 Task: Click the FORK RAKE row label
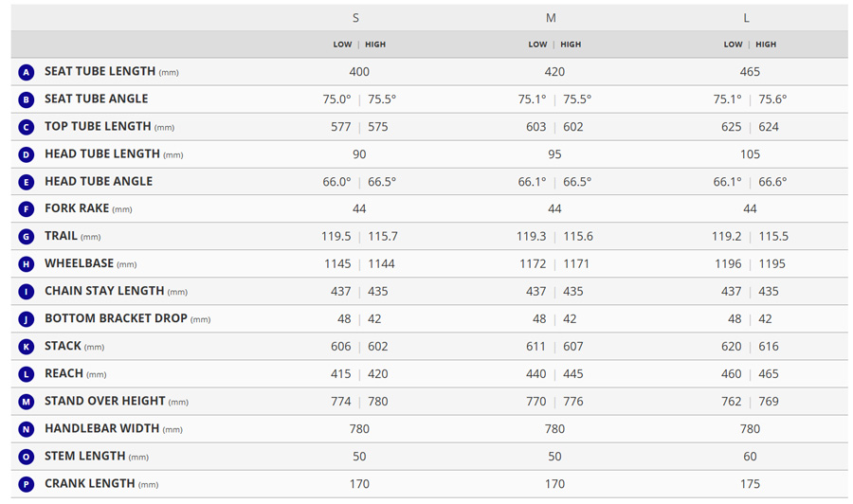(77, 208)
